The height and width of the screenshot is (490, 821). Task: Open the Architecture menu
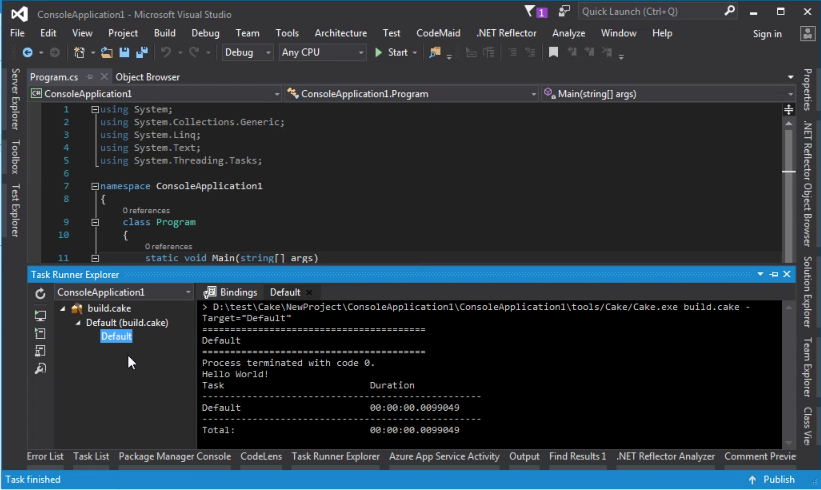(341, 33)
